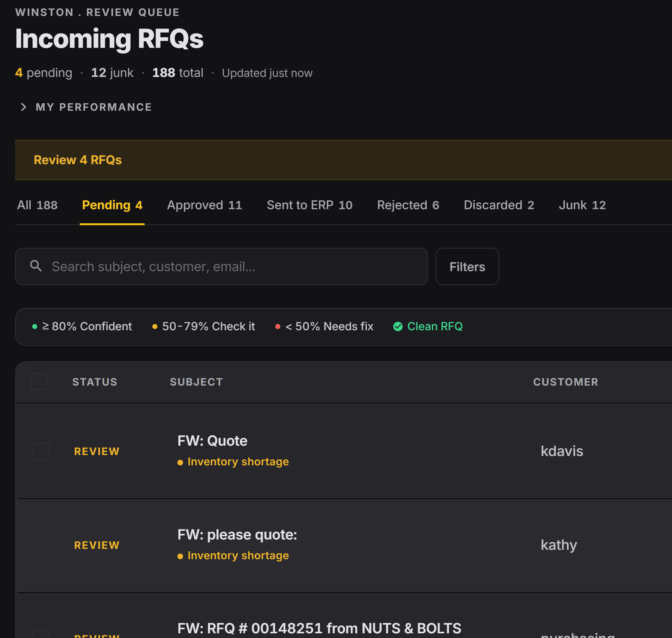Open the Approved 11 tab

205,205
